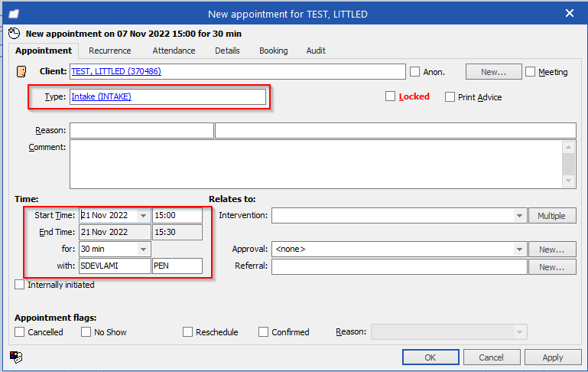Click into the Referral input field
588x372 pixels.
click(x=398, y=266)
